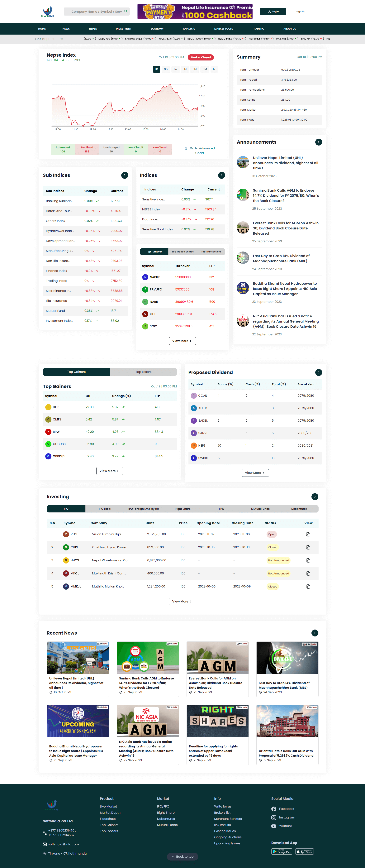365x868 pixels.
Task: Select the 1W chart range
Action: click(175, 69)
